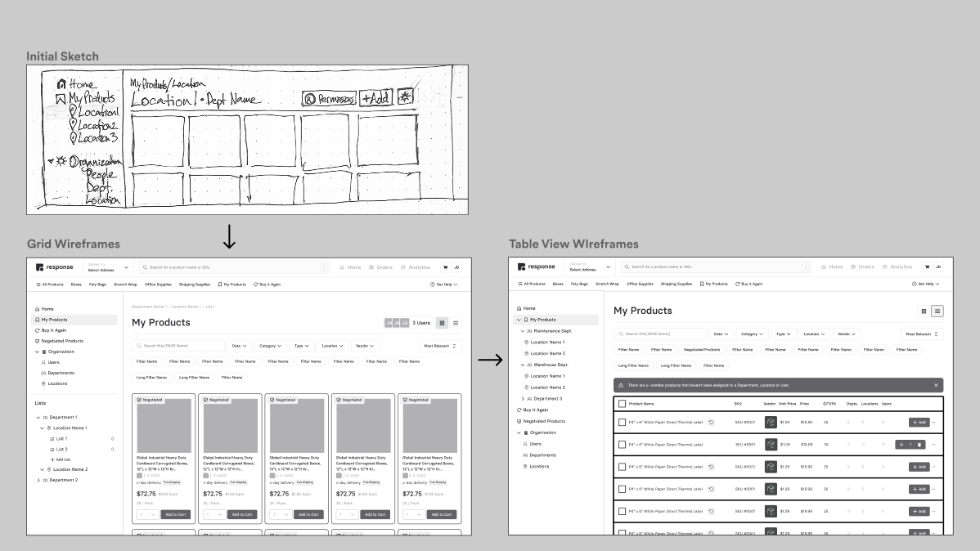Click response logo in Grid Wireframes
This screenshot has width=980, height=551.
coord(54,267)
